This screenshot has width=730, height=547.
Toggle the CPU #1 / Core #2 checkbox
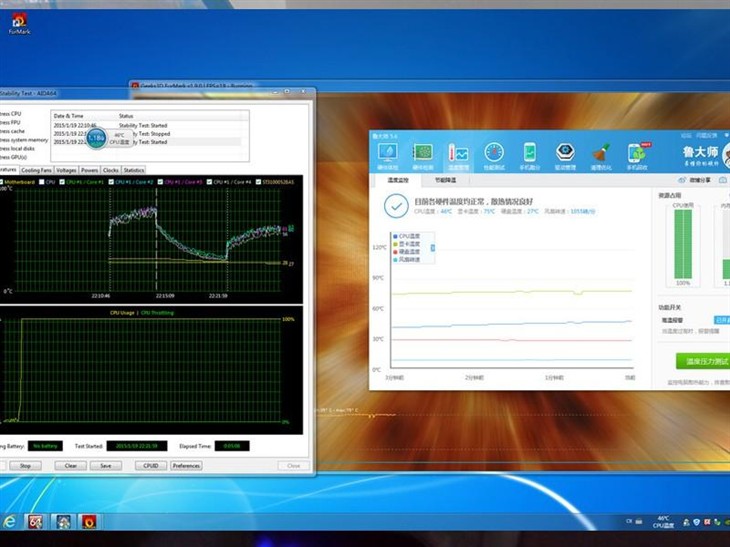click(x=111, y=182)
